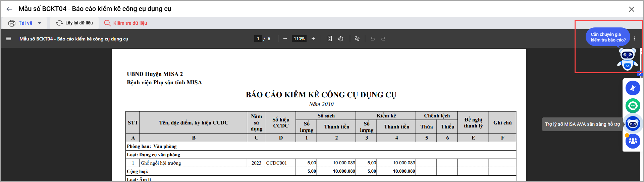Click the undo arrow in PDF toolbar

373,39
